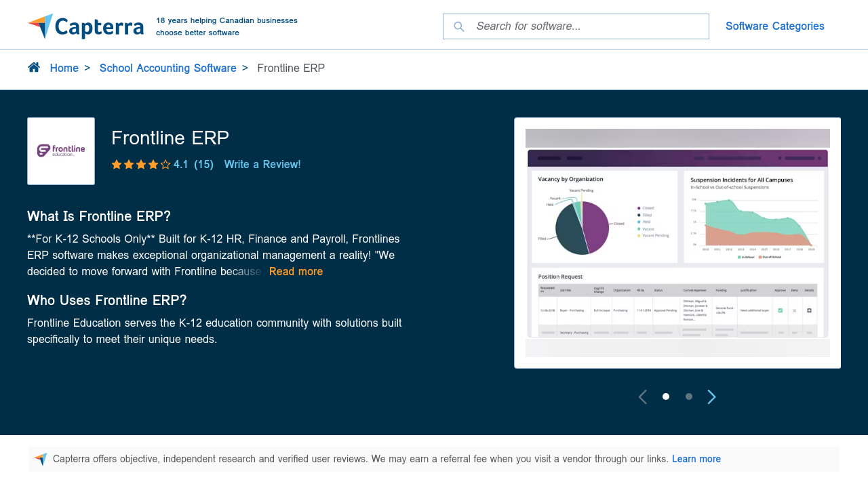Open the Home breadcrumb link
The height and width of the screenshot is (488, 868).
[64, 68]
